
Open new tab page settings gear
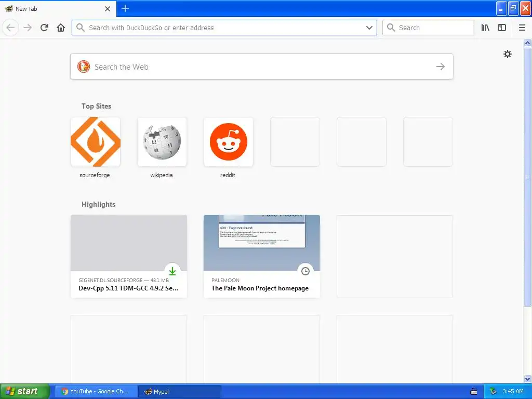tap(507, 54)
